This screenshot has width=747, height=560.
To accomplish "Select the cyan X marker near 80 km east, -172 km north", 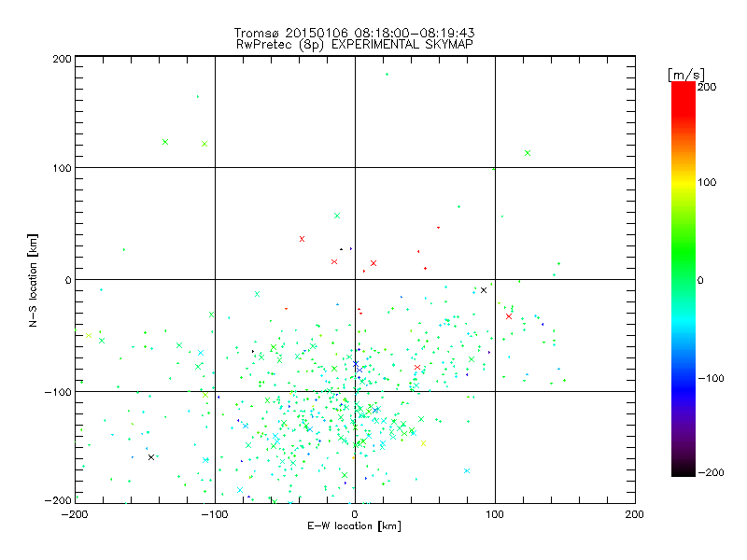I will tap(467, 470).
